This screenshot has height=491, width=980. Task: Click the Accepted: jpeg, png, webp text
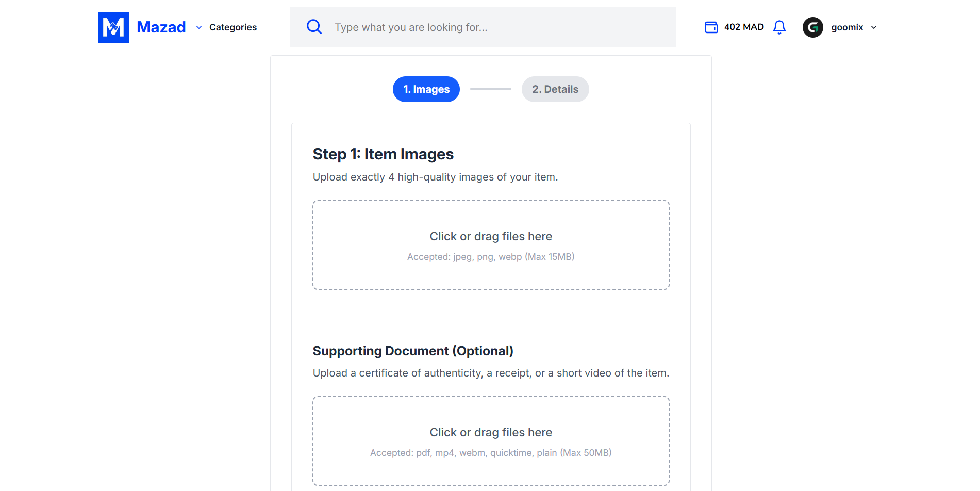coord(491,257)
